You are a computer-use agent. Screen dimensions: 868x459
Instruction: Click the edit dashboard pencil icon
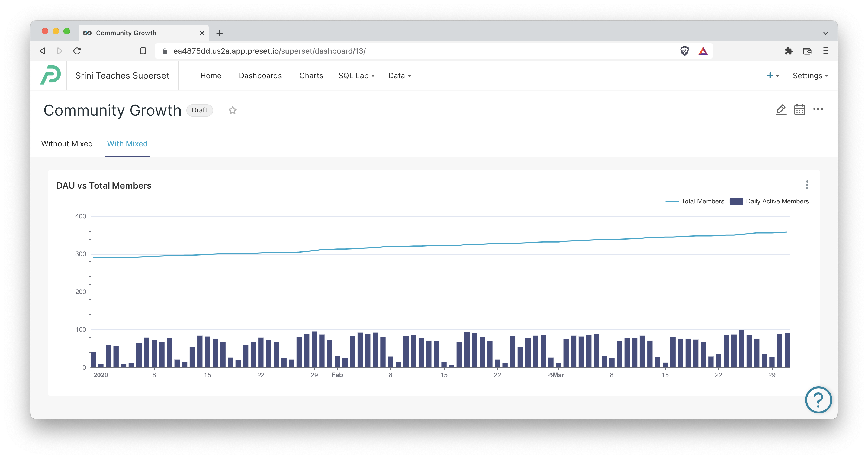(781, 110)
